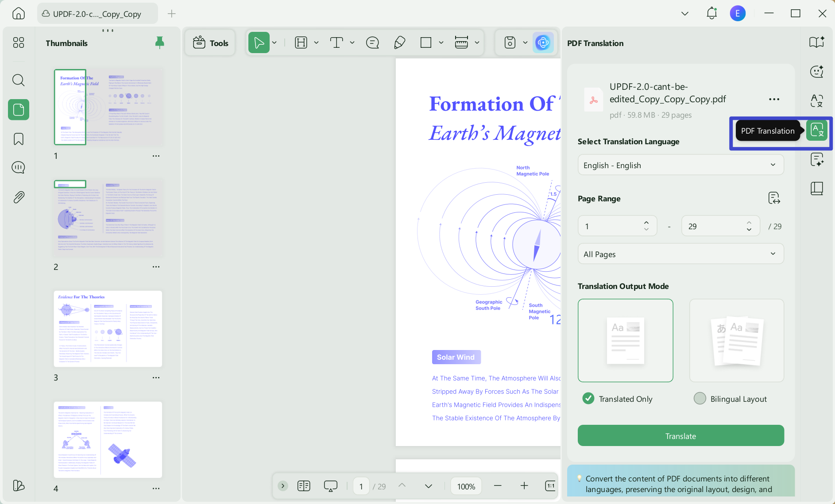Select the rectangle shape tool

426,43
